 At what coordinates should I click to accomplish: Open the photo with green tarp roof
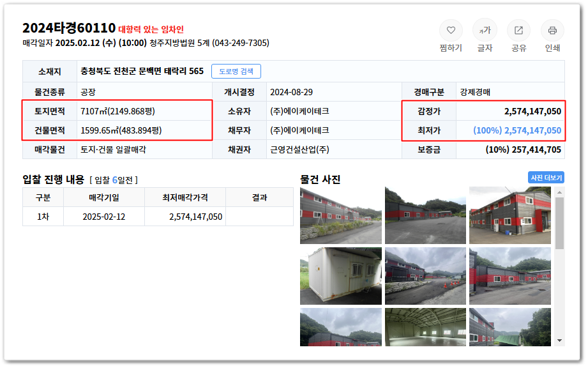tap(510, 326)
